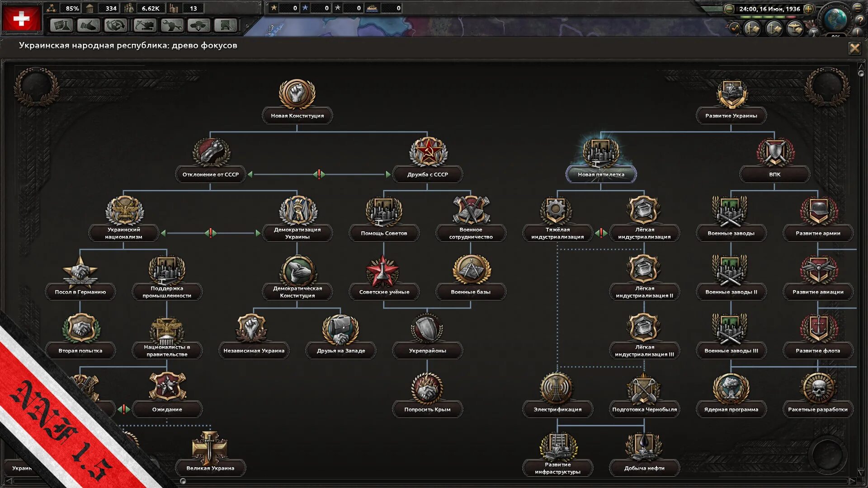Open Recruit and Deploy tank button
Image resolution: width=868 pixels, height=488 pixels.
click(x=199, y=25)
